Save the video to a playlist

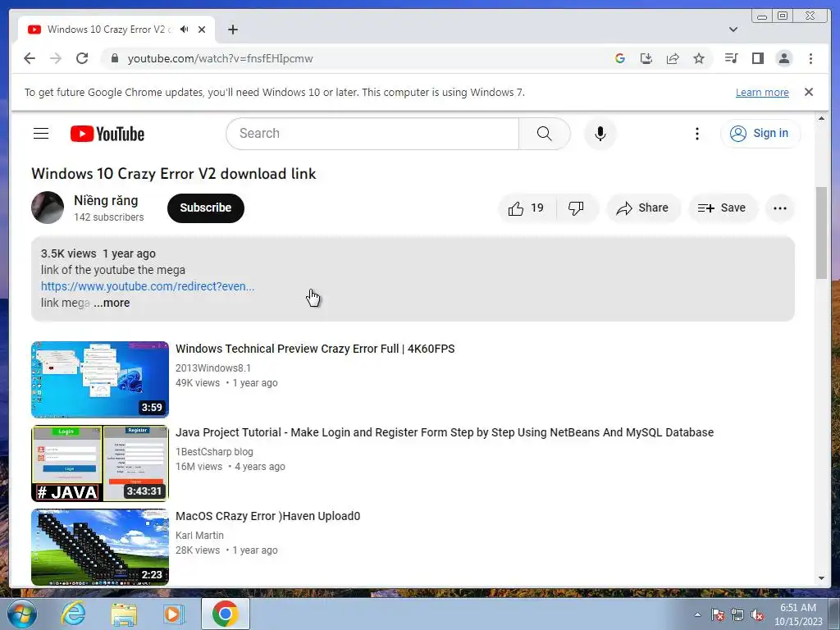coord(722,208)
